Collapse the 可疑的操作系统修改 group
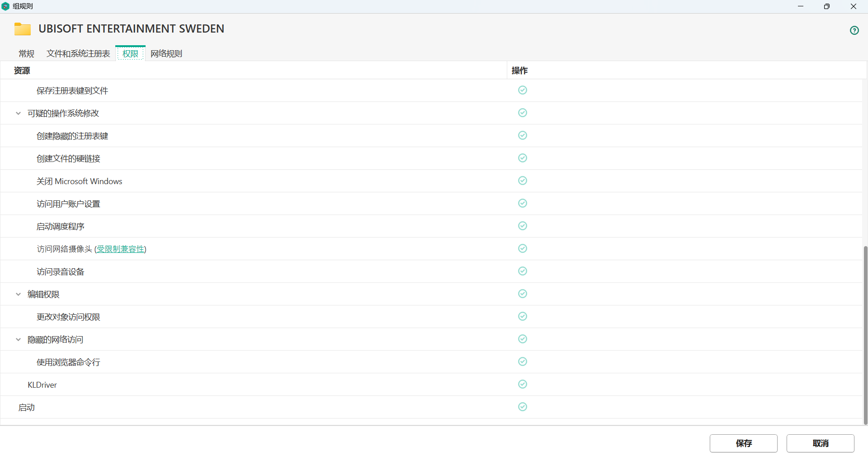Screen dimensions: 868x456 point(18,114)
